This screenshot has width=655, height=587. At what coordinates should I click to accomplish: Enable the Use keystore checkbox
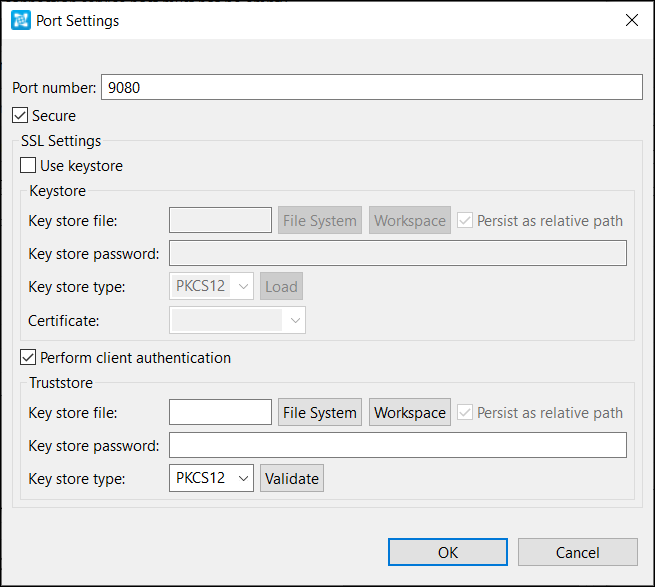(x=28, y=165)
